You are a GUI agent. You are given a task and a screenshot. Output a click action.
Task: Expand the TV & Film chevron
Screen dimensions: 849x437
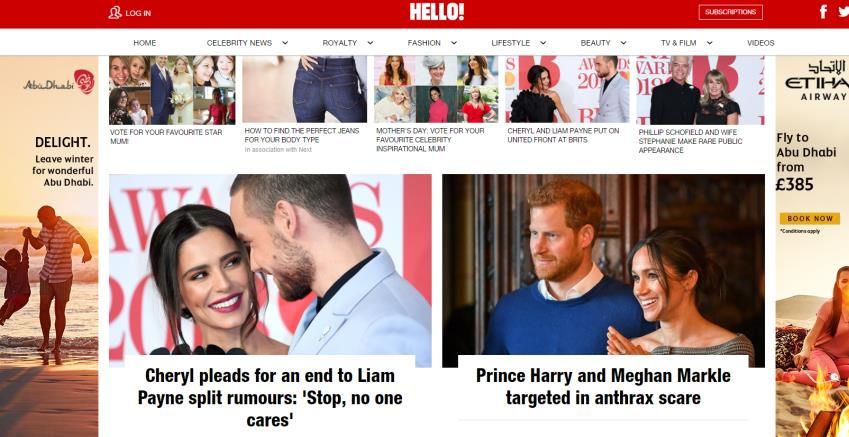click(709, 43)
